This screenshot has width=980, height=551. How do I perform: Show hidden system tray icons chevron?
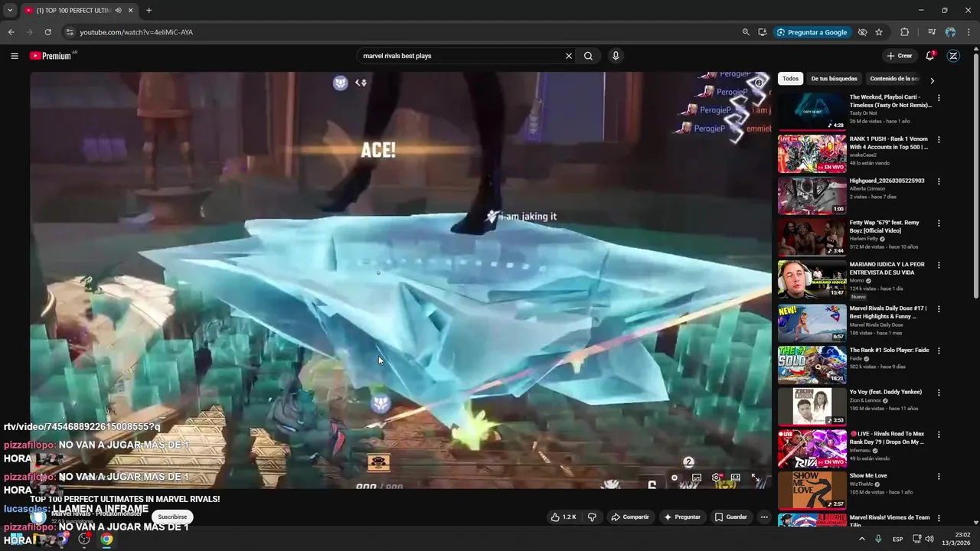click(861, 539)
